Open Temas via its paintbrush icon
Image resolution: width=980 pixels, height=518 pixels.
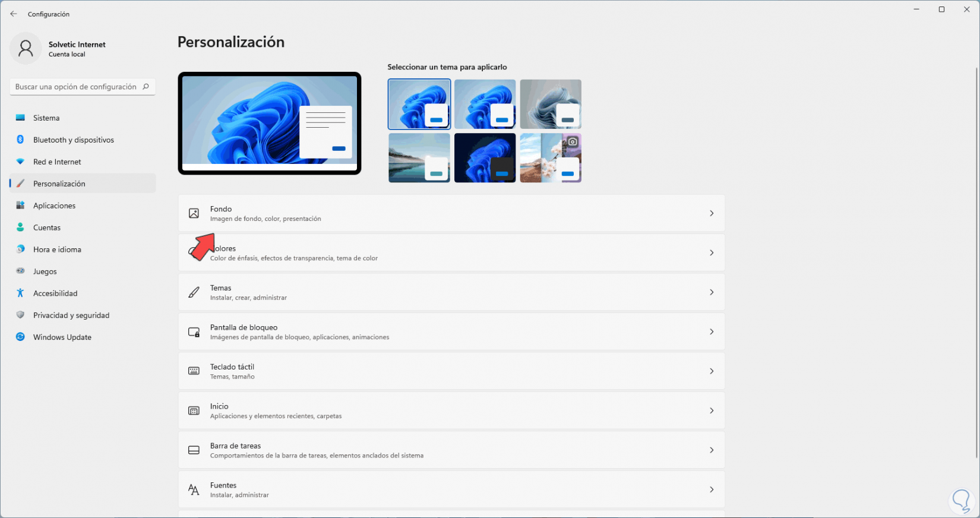(194, 292)
